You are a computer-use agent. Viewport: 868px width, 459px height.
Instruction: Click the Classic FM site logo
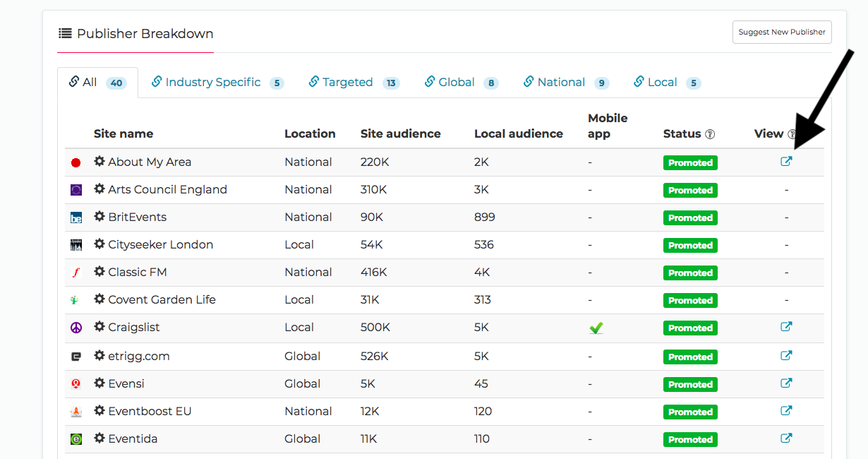click(x=76, y=273)
